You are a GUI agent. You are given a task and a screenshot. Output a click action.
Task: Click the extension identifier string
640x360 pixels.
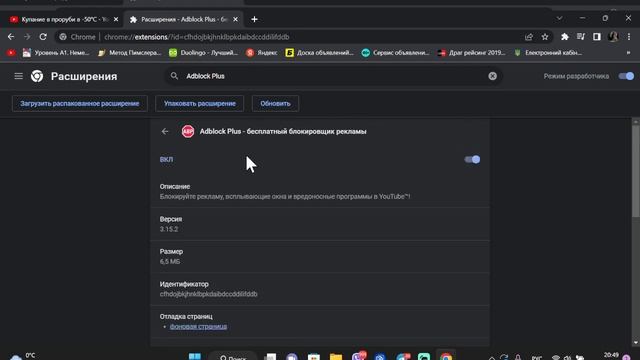(209, 294)
